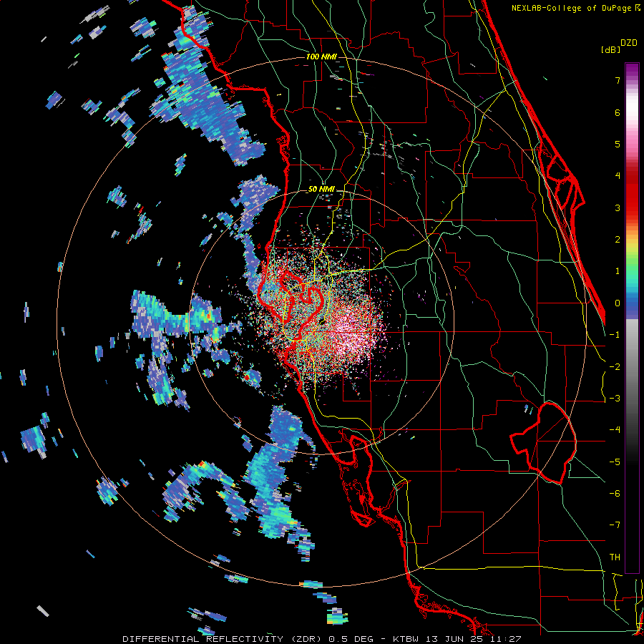The image size is (644, 644).
Task: Click the -6 value on the scale
Action: tap(615, 494)
